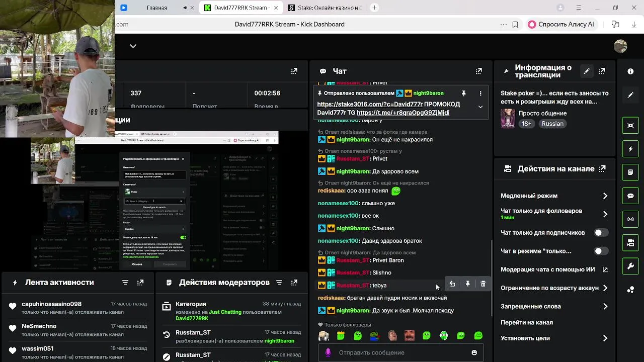Collapse the pinned message chevron
Viewport: 644px width, 362px height.
point(480,107)
